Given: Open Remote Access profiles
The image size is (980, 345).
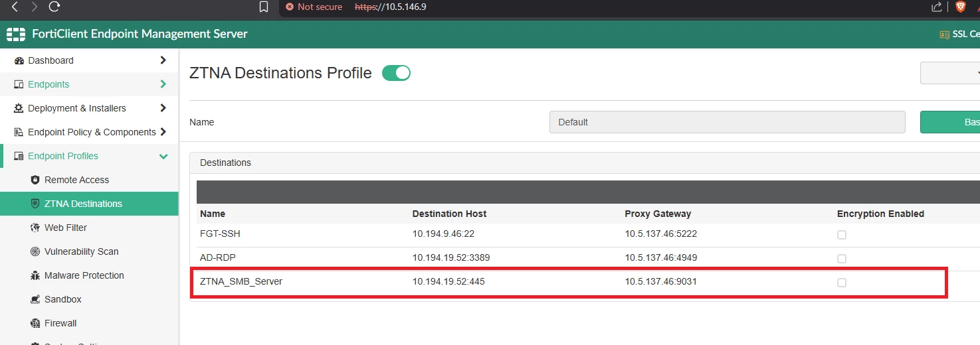Looking at the screenshot, I should click(76, 180).
